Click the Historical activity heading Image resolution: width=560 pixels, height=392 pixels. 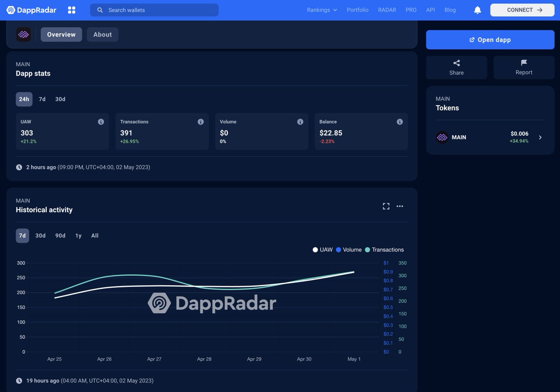point(44,210)
